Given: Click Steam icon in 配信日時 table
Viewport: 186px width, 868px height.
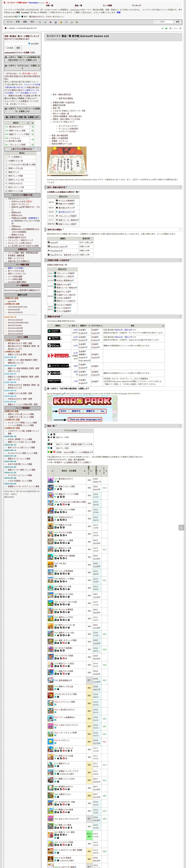Looking at the screenshot, I should click(x=49, y=242).
